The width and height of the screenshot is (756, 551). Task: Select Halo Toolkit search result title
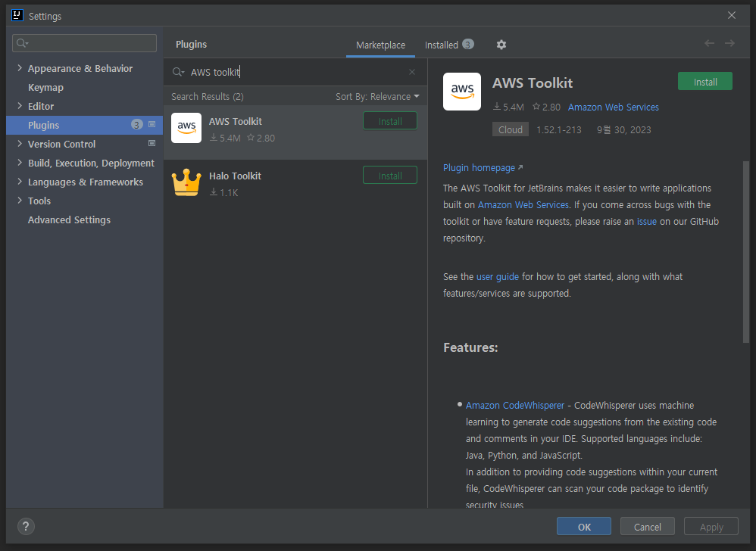click(x=235, y=176)
